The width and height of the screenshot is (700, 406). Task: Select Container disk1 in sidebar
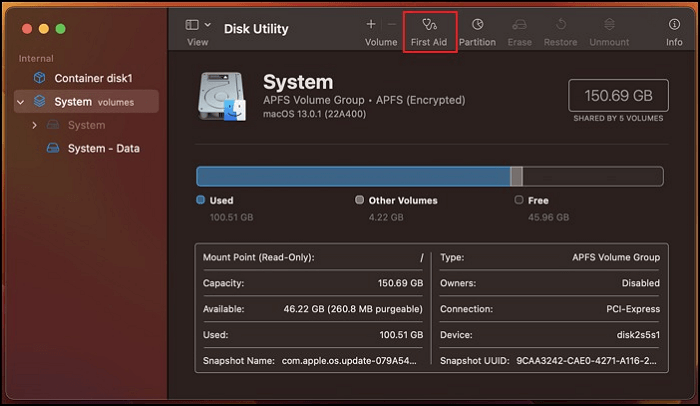[87, 78]
